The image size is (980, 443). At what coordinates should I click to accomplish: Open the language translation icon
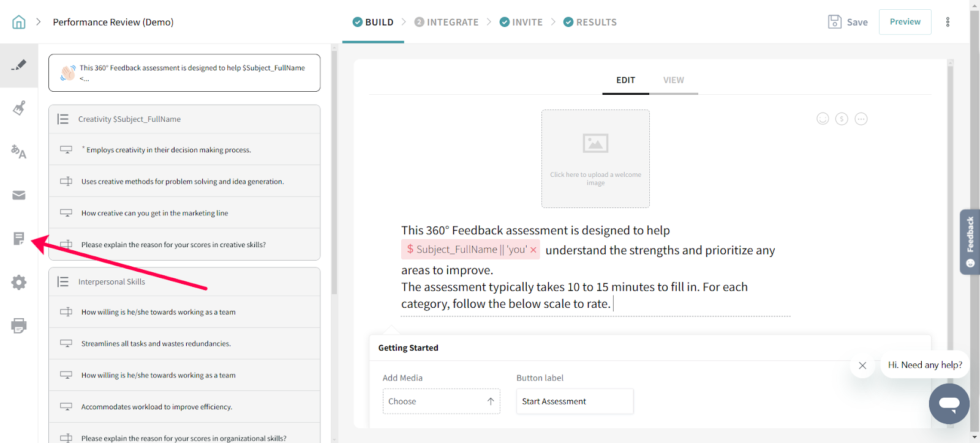(19, 151)
